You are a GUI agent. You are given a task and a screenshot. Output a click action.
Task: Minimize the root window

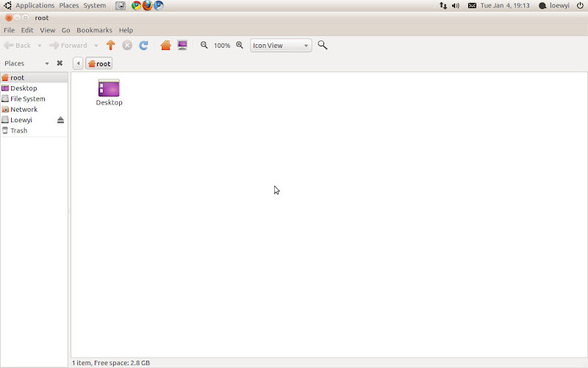tap(17, 18)
